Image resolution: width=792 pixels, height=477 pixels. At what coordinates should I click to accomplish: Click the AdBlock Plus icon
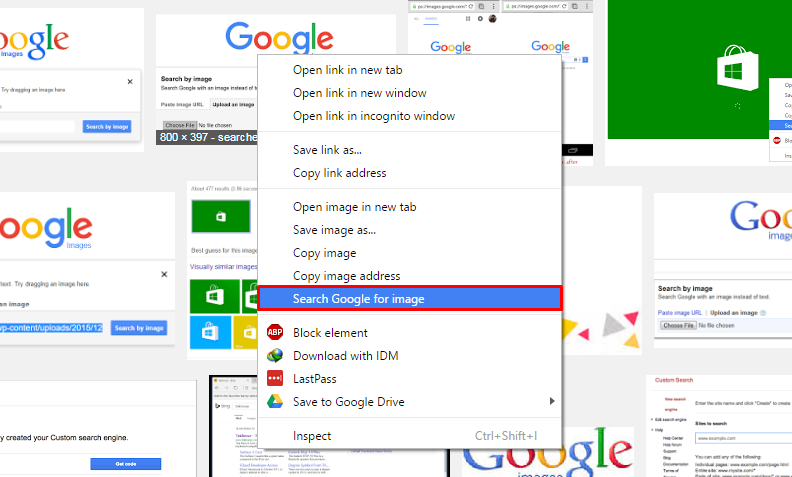[275, 332]
